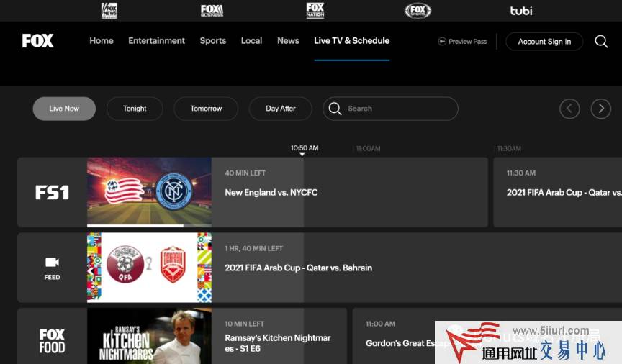The height and width of the screenshot is (364, 622).
Task: Open the header search magnifier icon
Action: point(601,41)
